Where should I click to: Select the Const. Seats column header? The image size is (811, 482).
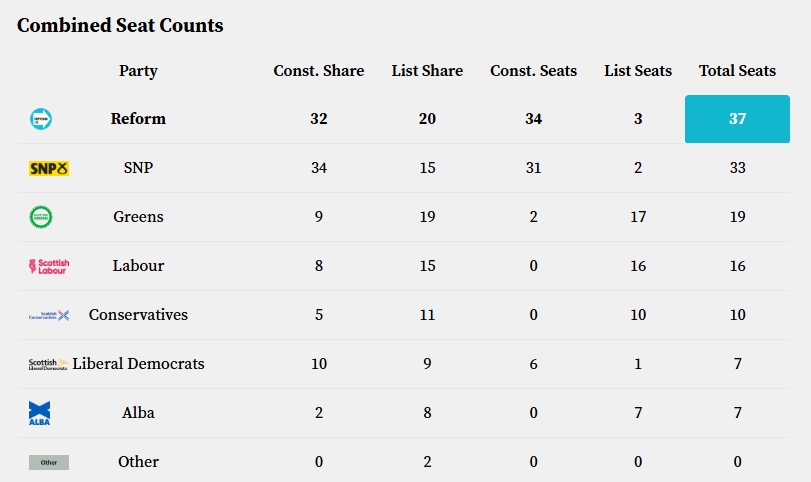coord(533,71)
